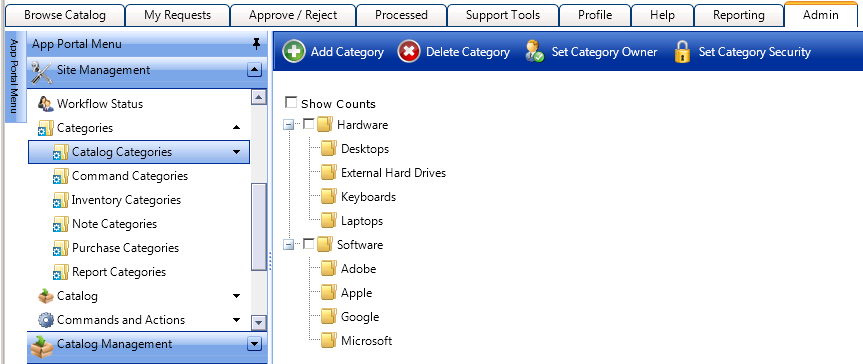Click the Google folder icon

coord(329,317)
